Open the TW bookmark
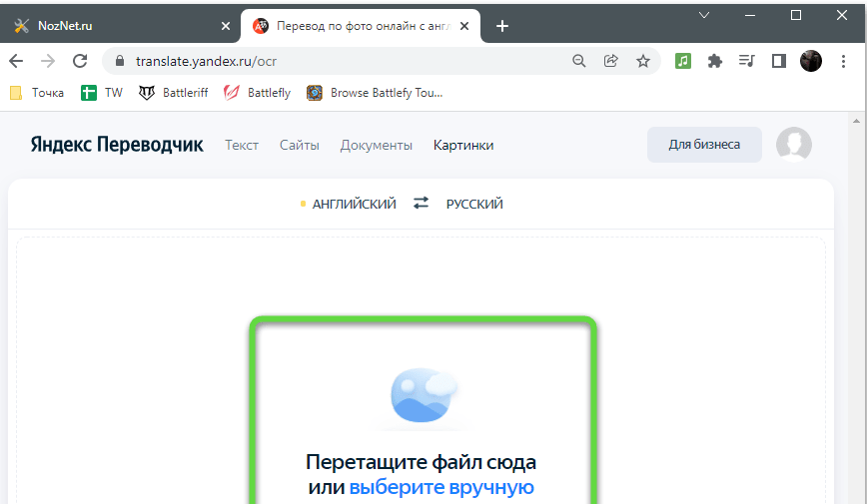The height and width of the screenshot is (504, 867). (102, 93)
